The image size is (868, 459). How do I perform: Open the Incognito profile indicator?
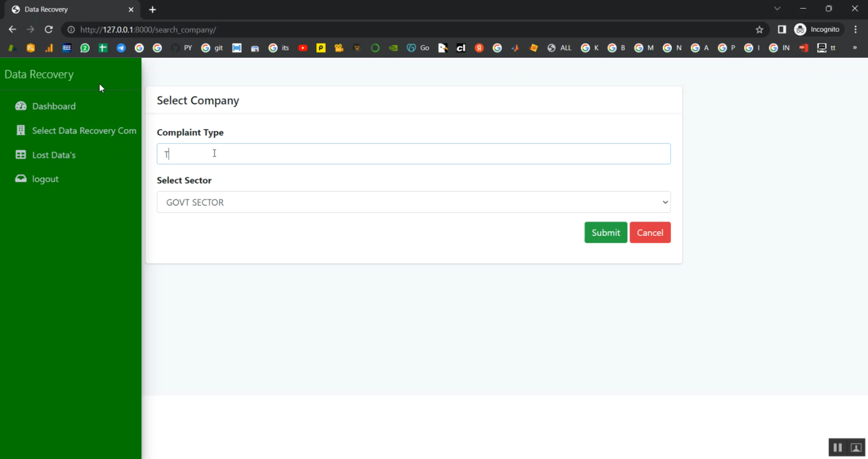(x=817, y=29)
